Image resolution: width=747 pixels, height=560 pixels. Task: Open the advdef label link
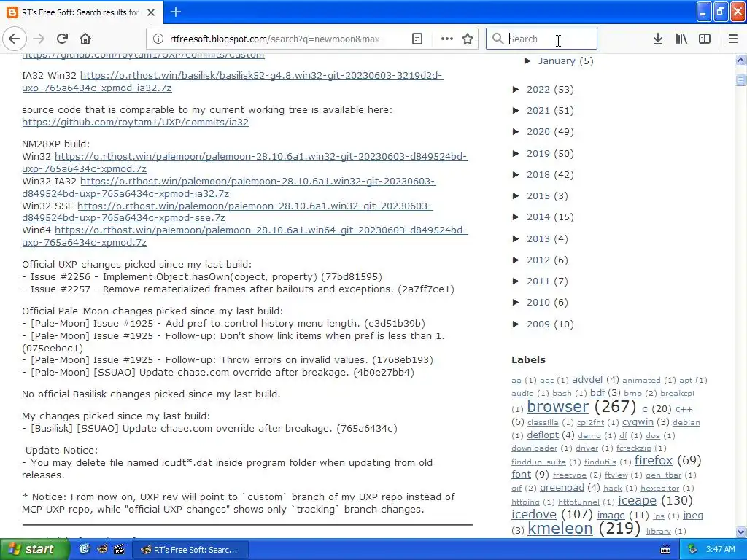click(587, 379)
